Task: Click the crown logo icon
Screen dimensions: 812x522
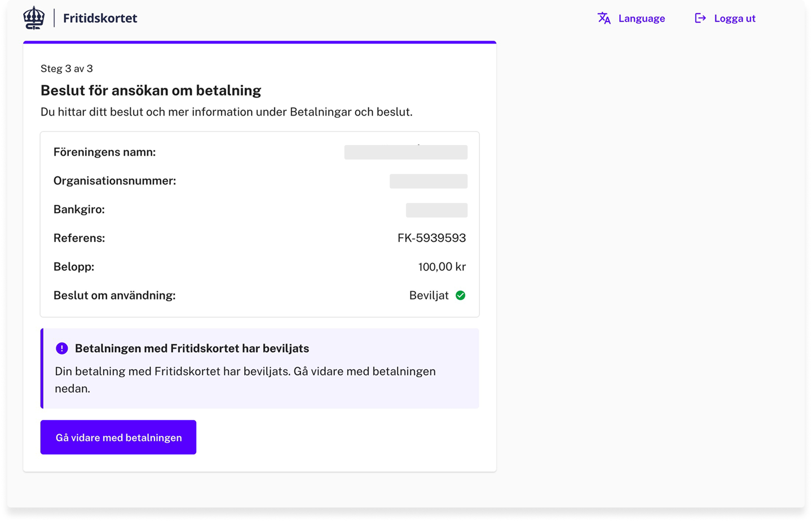Action: coord(34,18)
